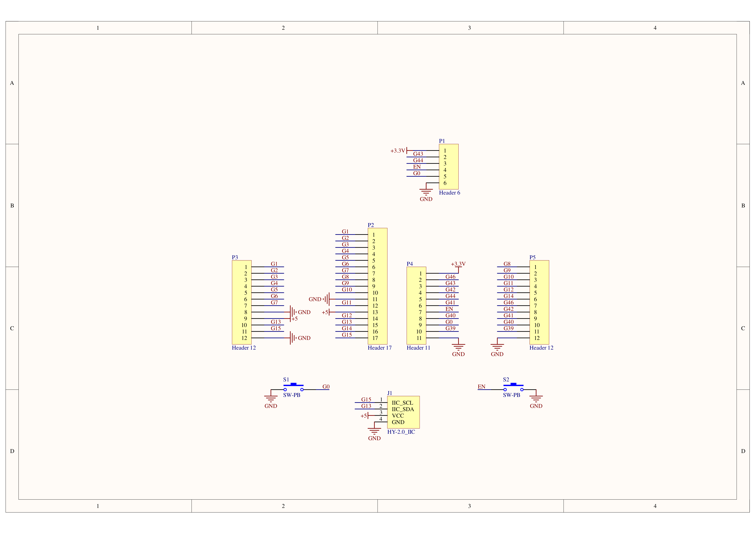Viewport: 756px width, 534px height.
Task: Click the SW-PB label under S2
Action: tap(512, 395)
